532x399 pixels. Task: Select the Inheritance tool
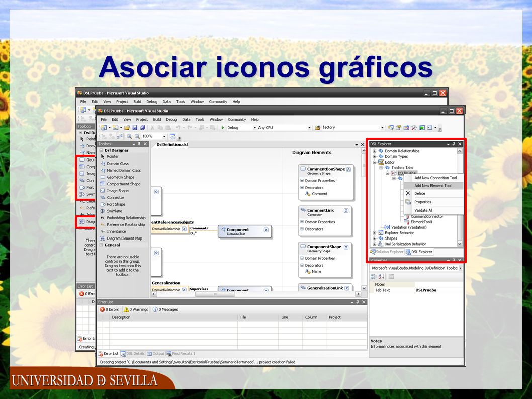pos(116,231)
